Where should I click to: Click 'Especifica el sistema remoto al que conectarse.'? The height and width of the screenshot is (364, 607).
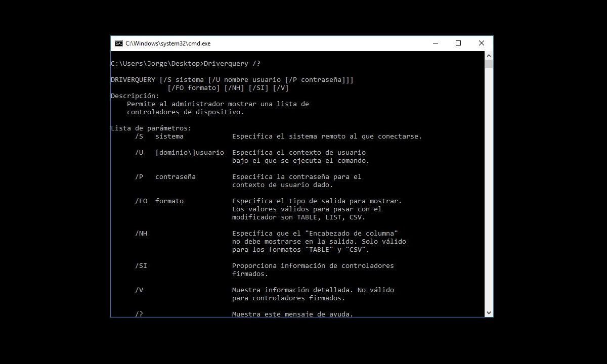327,136
